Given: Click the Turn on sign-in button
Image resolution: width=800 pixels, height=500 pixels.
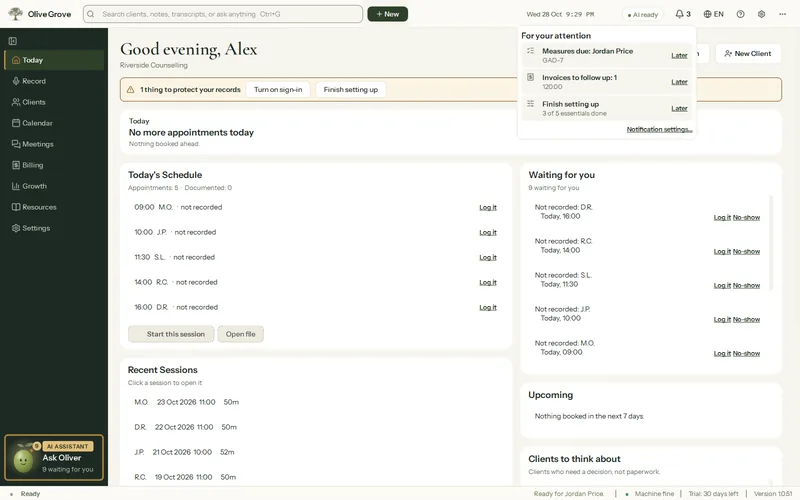Looking at the screenshot, I should tap(278, 90).
